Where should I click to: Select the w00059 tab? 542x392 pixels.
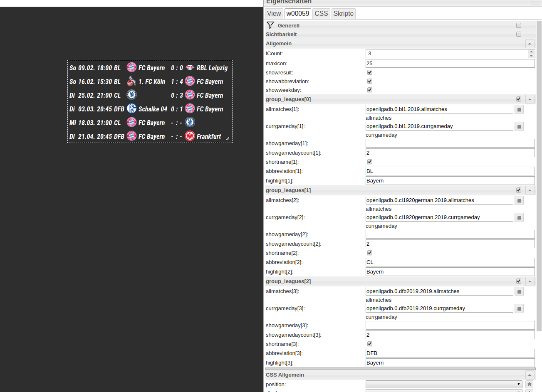point(298,13)
